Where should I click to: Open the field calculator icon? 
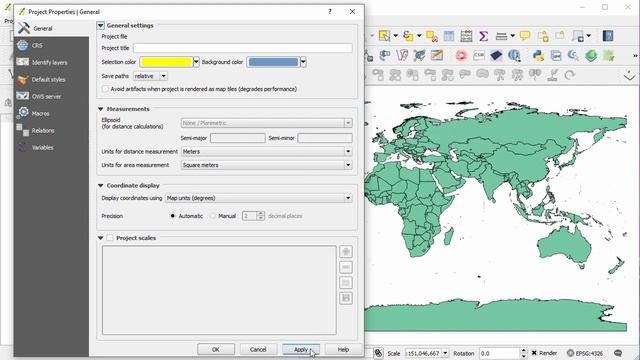tap(466, 36)
